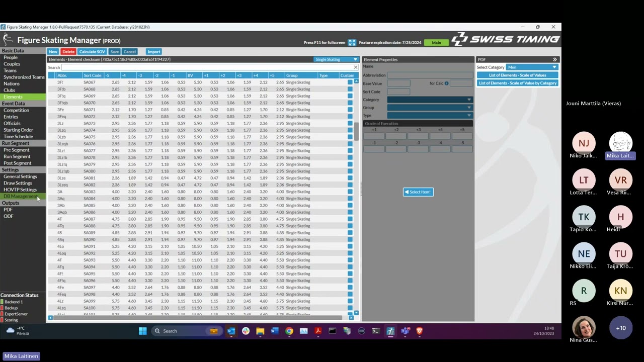644x362 pixels.
Task: Toggle Custom checkbox for row 4S
Action: click(350, 233)
